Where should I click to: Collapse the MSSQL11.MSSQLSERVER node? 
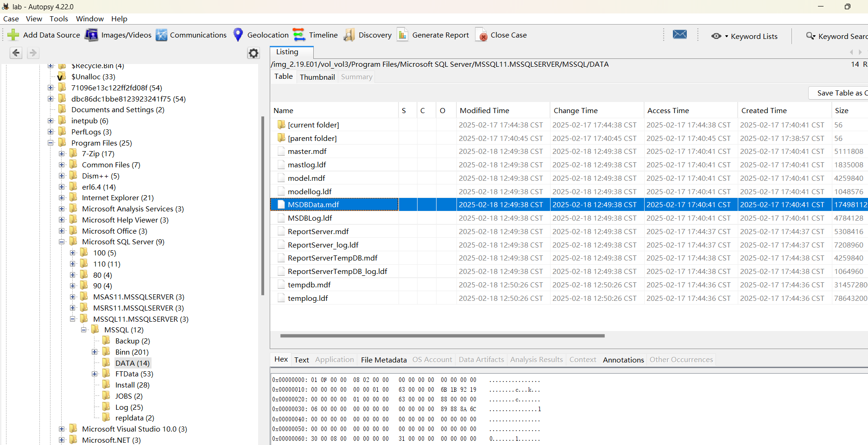(73, 319)
